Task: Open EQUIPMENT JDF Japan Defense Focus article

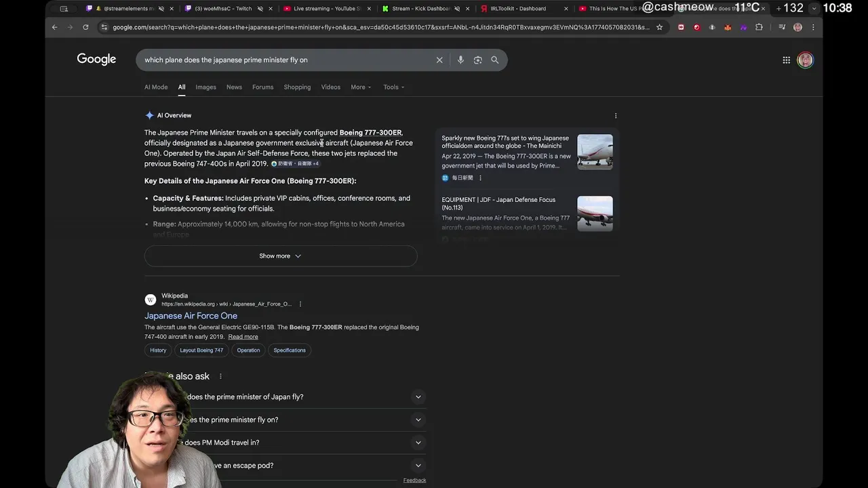Action: [x=498, y=203]
